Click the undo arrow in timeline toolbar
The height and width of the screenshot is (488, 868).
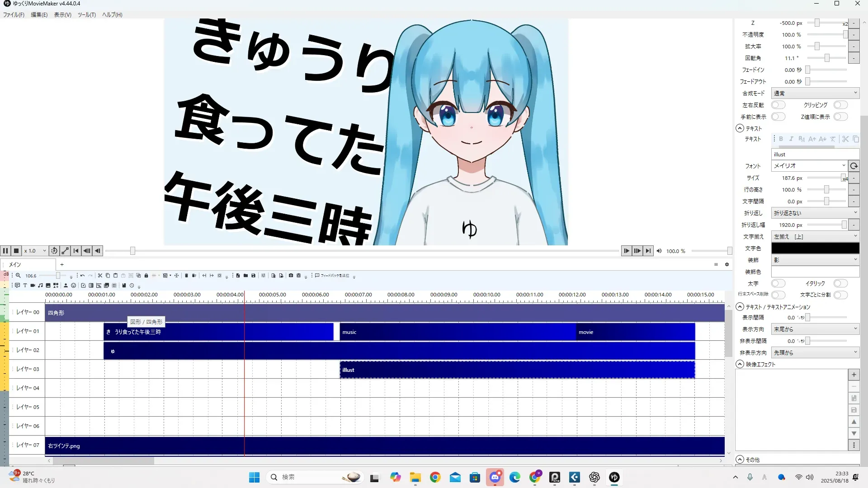click(x=82, y=276)
